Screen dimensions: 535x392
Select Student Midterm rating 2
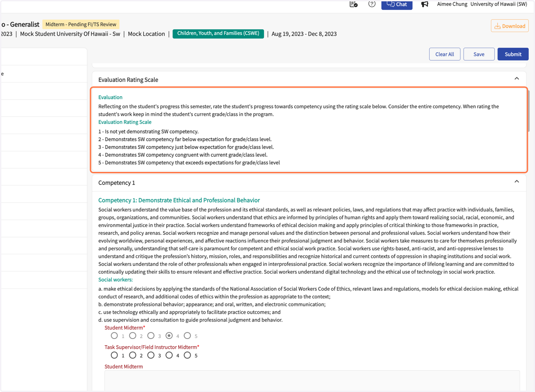point(132,335)
